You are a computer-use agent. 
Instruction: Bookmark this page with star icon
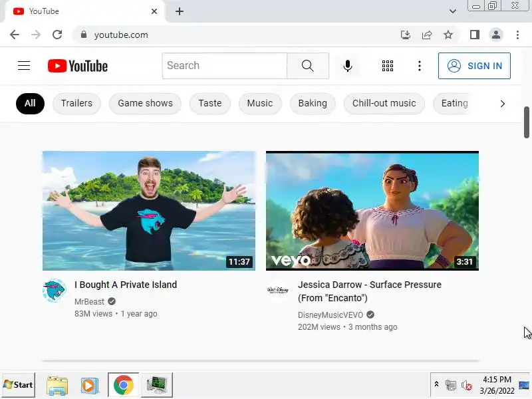pyautogui.click(x=448, y=35)
